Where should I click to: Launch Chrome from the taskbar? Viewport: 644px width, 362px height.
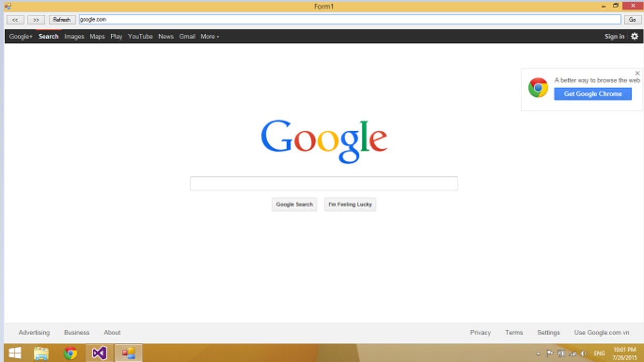70,353
